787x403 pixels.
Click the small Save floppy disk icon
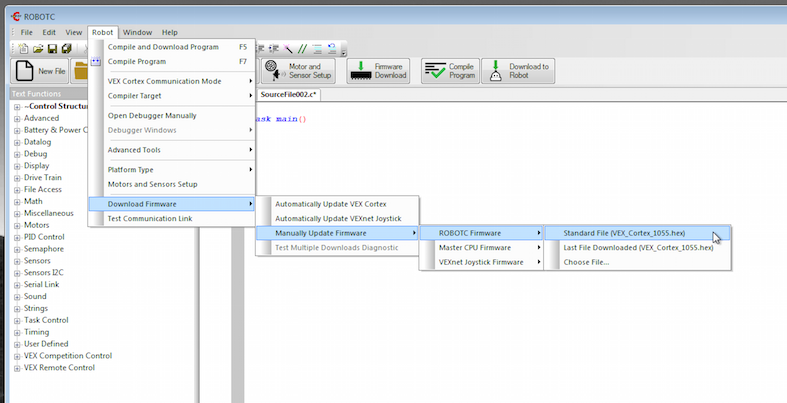52,49
